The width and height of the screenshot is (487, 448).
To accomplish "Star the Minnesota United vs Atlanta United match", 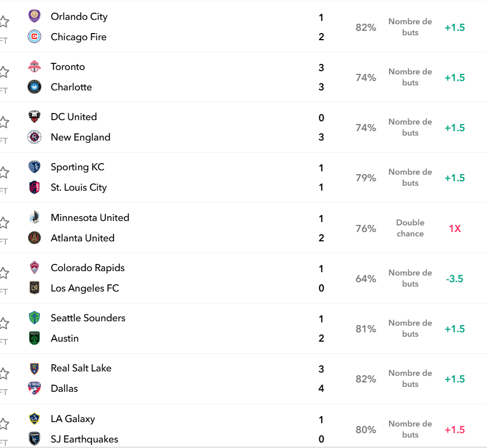I will [4, 223].
